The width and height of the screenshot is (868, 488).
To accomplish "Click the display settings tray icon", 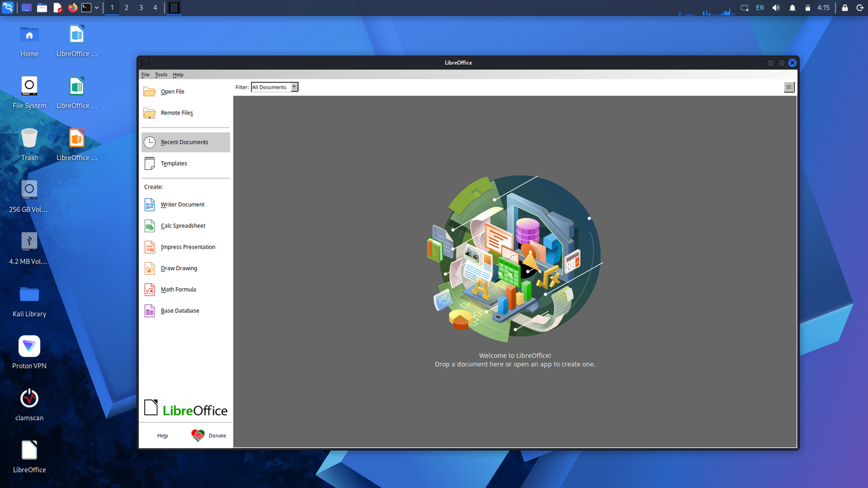I will 744,8.
